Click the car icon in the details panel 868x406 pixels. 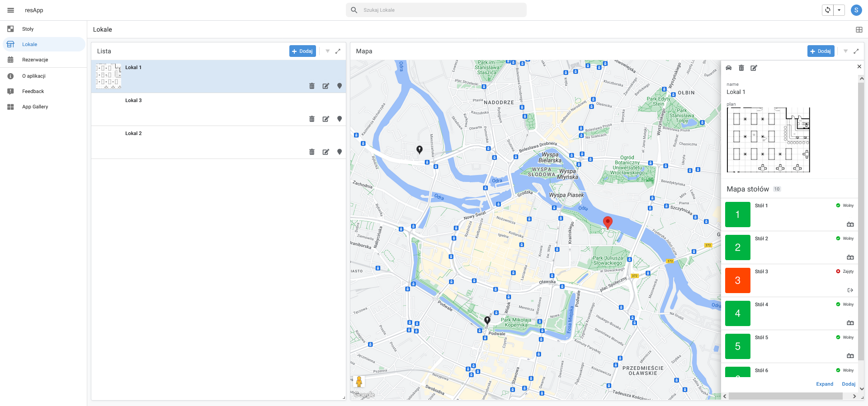coord(729,68)
